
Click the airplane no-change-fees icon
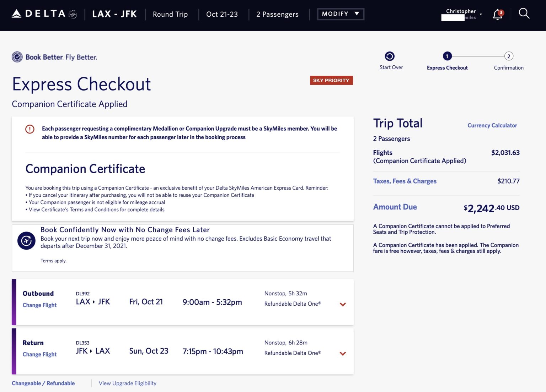tap(27, 241)
